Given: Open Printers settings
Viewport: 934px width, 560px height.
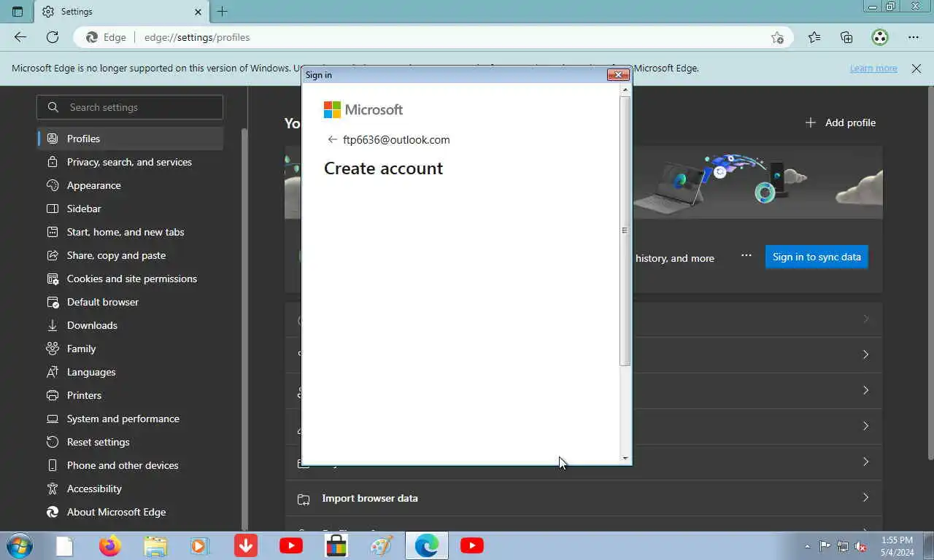Looking at the screenshot, I should [x=130, y=395].
